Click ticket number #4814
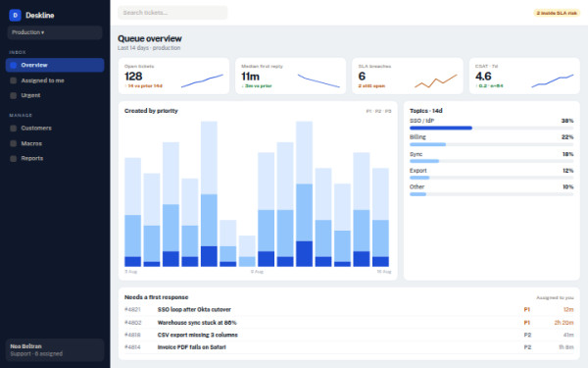588x368 pixels. pos(132,347)
